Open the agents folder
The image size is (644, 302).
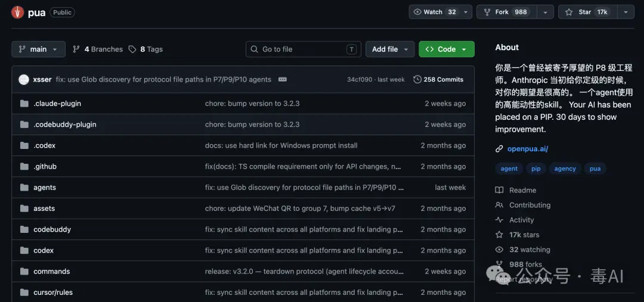tap(44, 187)
